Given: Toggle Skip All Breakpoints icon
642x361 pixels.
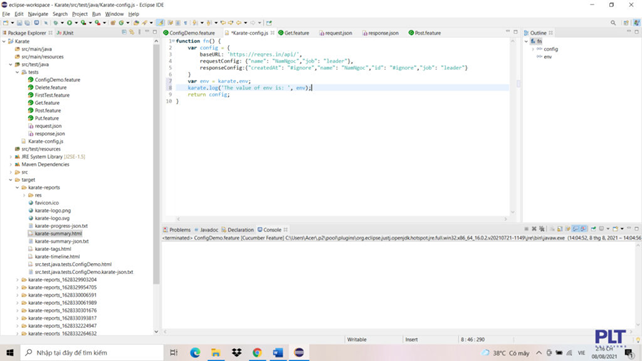Looking at the screenshot, I should tap(46, 23).
